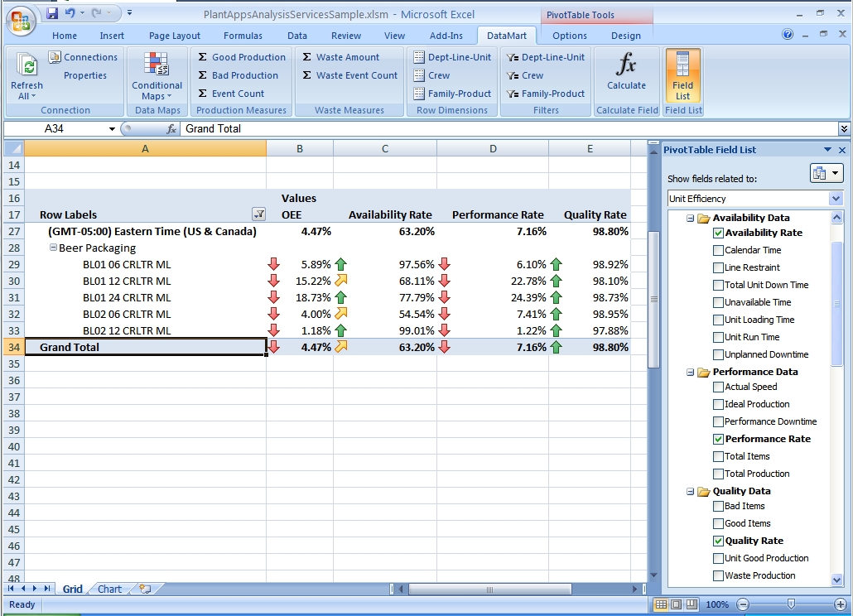Image resolution: width=853 pixels, height=616 pixels.
Task: Save the workbook with the floppy icon
Action: click(x=52, y=13)
